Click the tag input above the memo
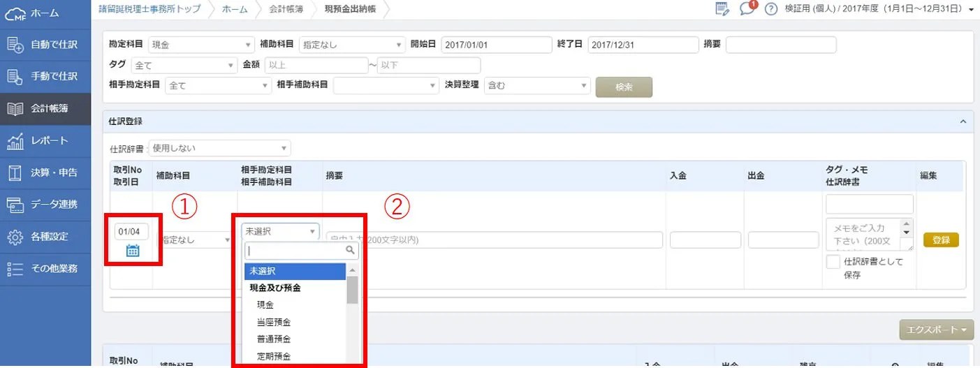Screen dimensions: 980x368 point(870,204)
